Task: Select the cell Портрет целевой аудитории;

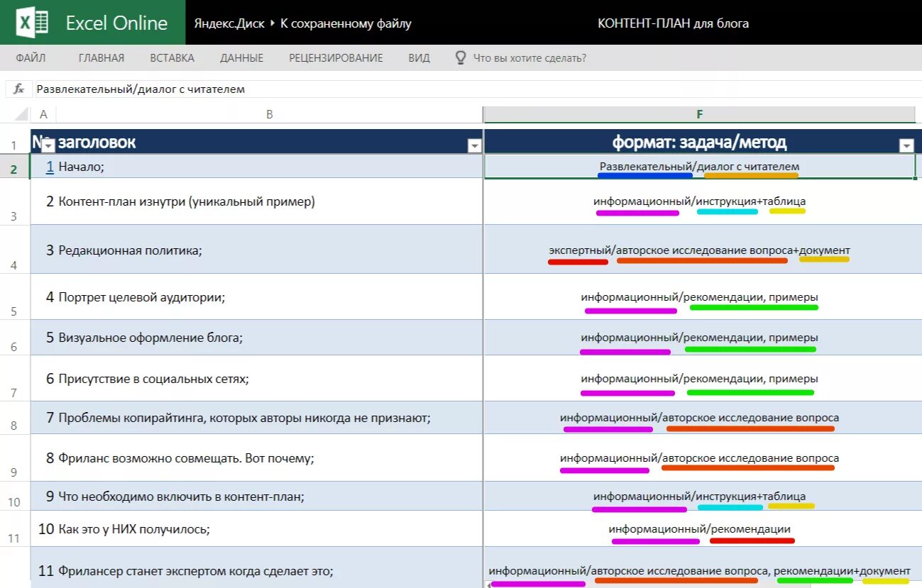Action: [269, 296]
